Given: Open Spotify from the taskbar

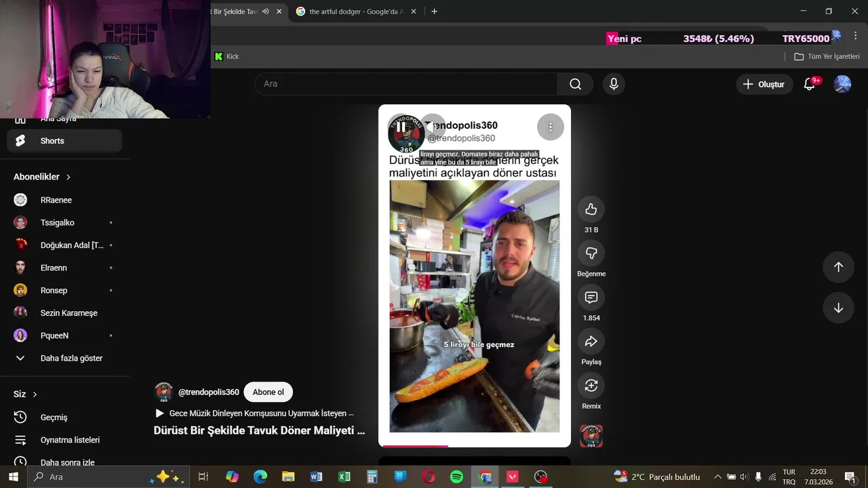Looking at the screenshot, I should click(x=456, y=477).
